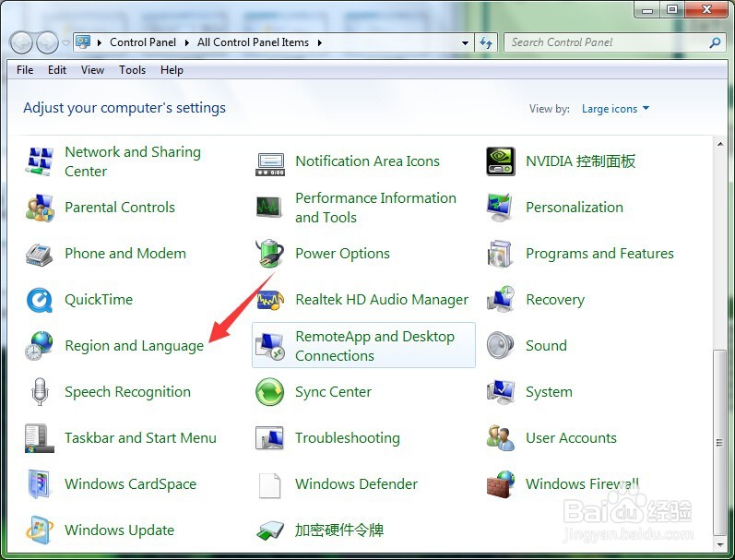Expand the View by Large icons dropdown

click(x=615, y=109)
